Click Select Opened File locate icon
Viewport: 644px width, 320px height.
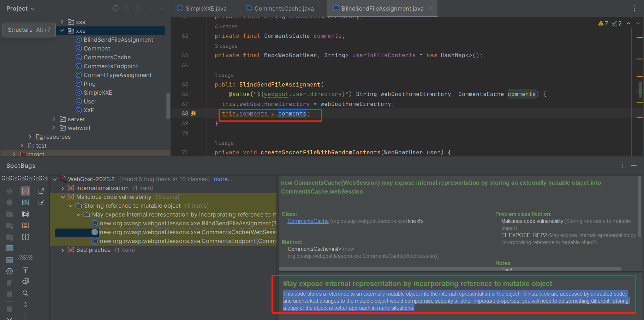(x=115, y=8)
